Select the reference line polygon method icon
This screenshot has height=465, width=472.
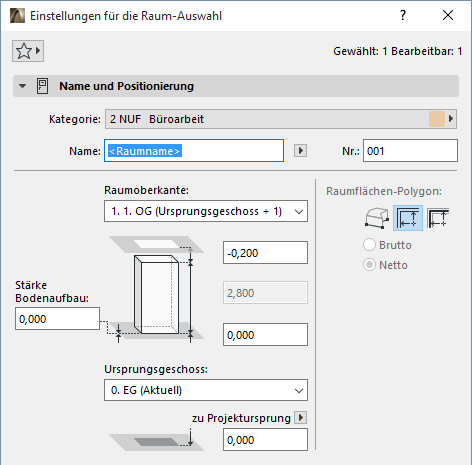[x=438, y=218]
